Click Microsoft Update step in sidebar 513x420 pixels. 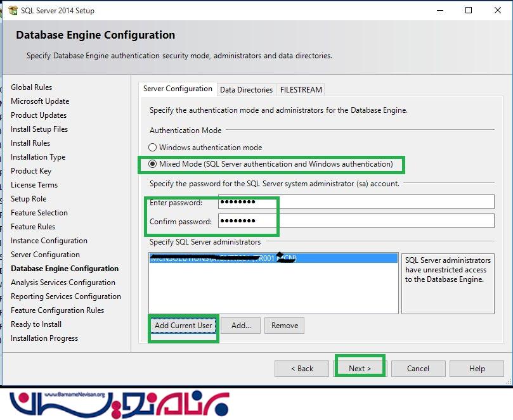(40, 101)
